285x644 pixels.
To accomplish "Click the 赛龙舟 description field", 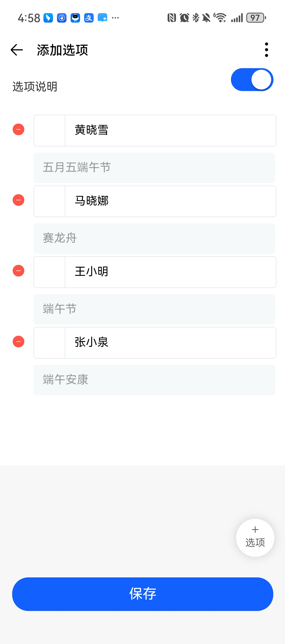I will [x=154, y=238].
